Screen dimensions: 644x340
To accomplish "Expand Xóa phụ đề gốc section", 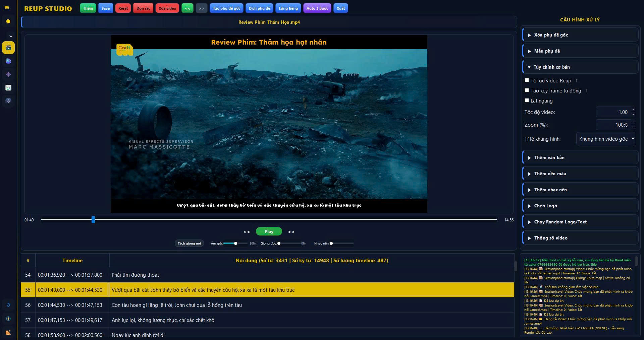I will pos(580,35).
